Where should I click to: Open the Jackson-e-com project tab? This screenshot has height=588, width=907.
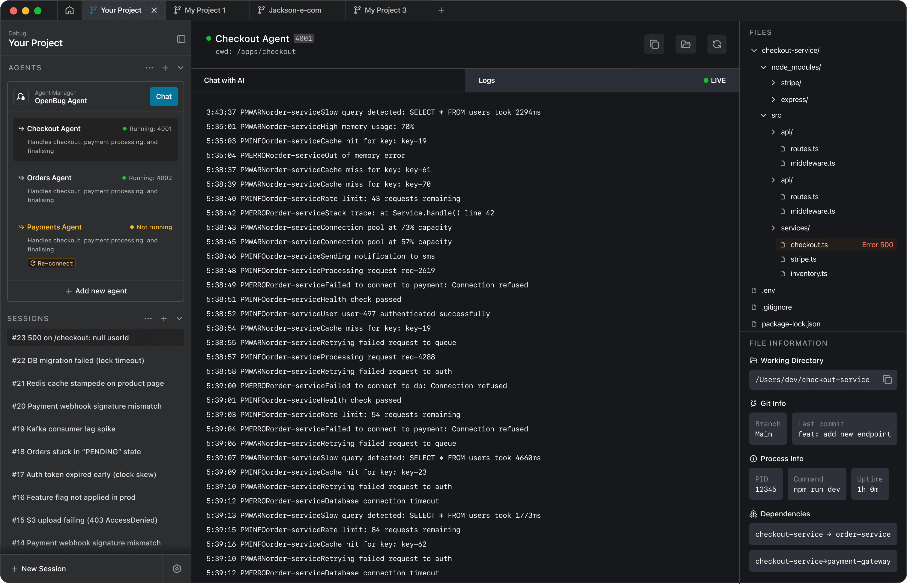(x=295, y=10)
